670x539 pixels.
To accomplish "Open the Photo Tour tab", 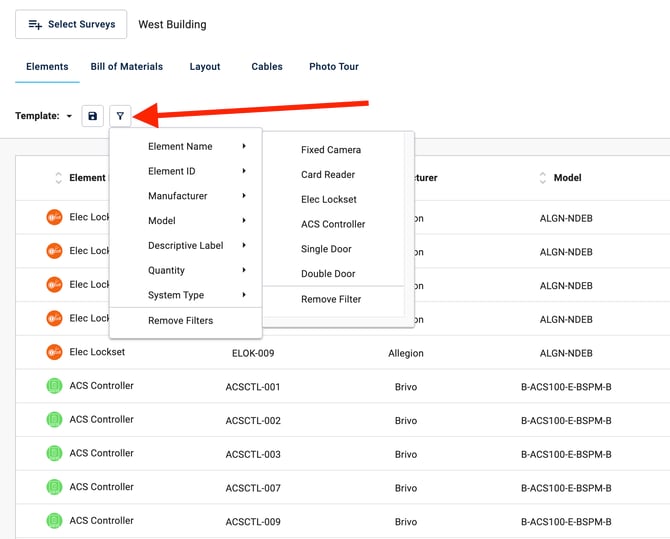I will pos(333,67).
